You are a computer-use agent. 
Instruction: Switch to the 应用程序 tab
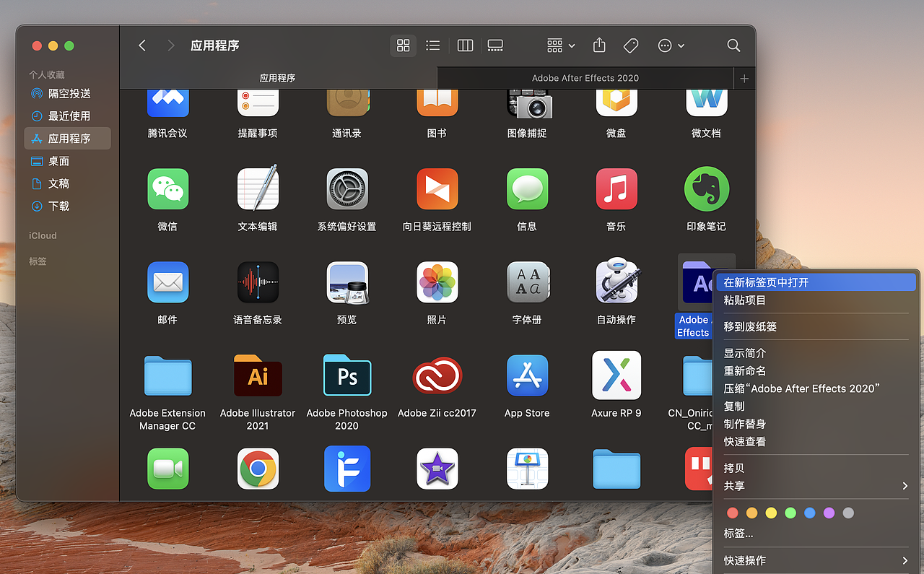click(x=278, y=78)
